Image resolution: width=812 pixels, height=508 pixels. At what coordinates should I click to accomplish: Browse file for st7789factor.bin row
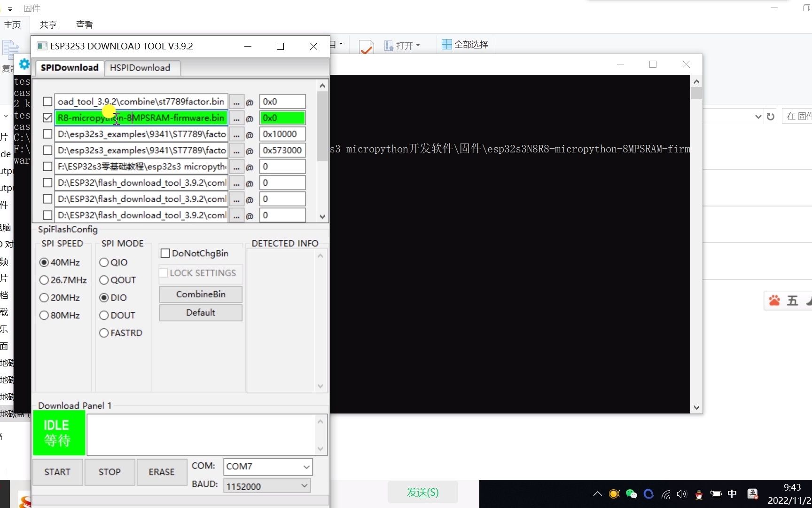coord(236,102)
